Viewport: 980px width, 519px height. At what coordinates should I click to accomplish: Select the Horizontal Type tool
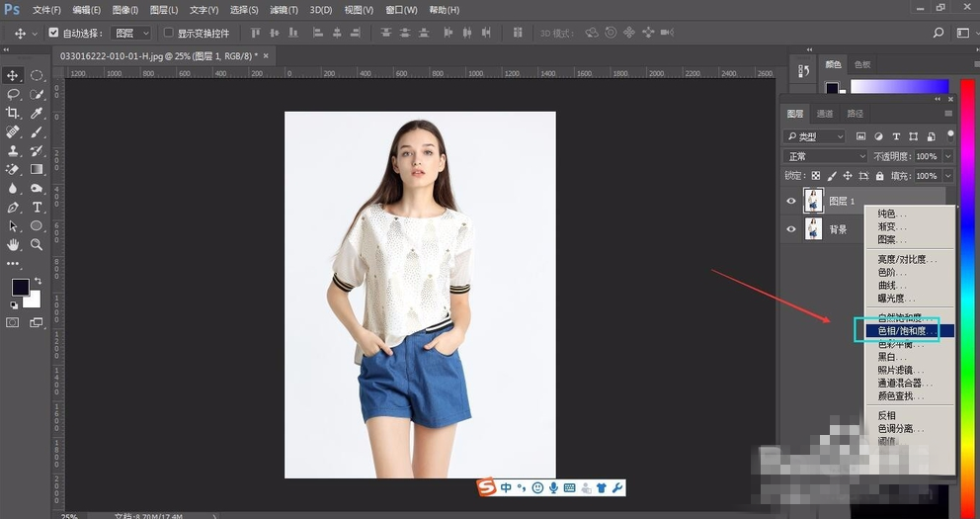coord(38,208)
